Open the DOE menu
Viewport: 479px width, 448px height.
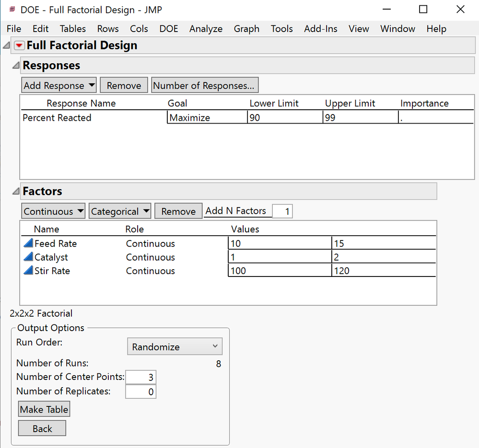tap(168, 29)
